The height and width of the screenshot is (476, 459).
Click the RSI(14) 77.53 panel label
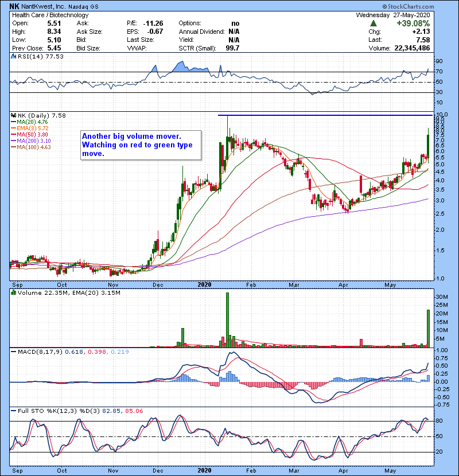click(40, 56)
